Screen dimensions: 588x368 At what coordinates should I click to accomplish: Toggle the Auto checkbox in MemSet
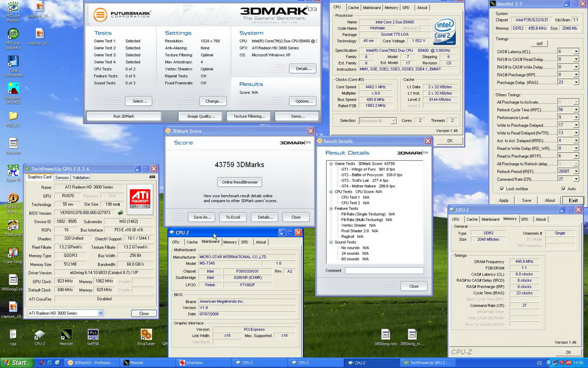click(563, 189)
